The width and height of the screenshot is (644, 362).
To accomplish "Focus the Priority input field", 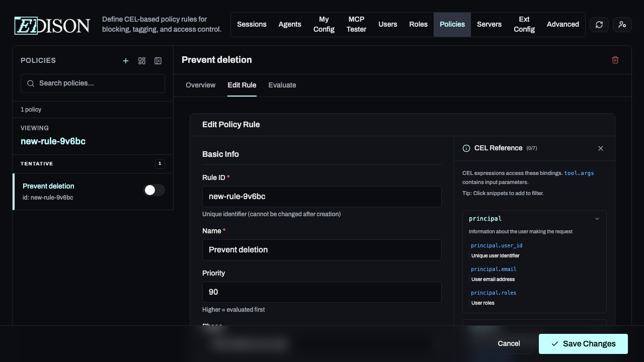I will click(321, 292).
